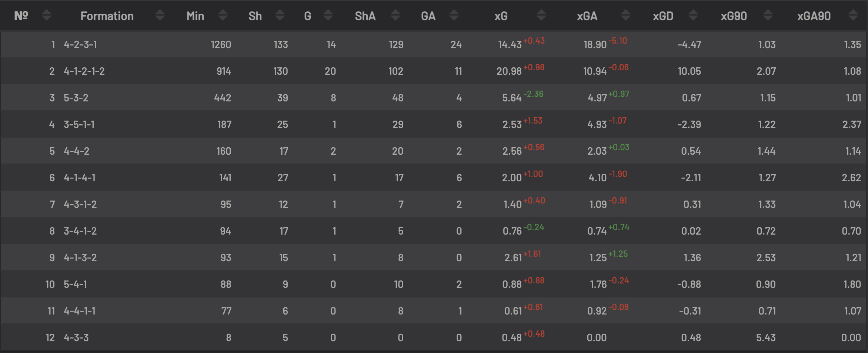868x353 pixels.
Task: Toggle sort arrows next to Sh
Action: [x=280, y=16]
